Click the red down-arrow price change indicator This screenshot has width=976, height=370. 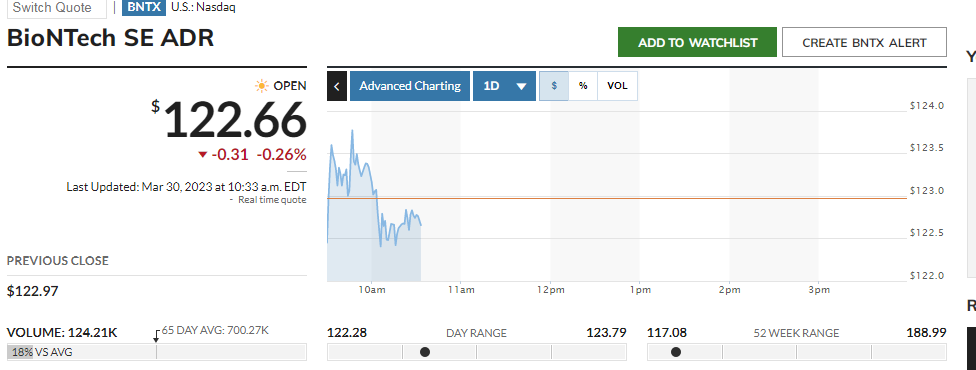tap(202, 155)
